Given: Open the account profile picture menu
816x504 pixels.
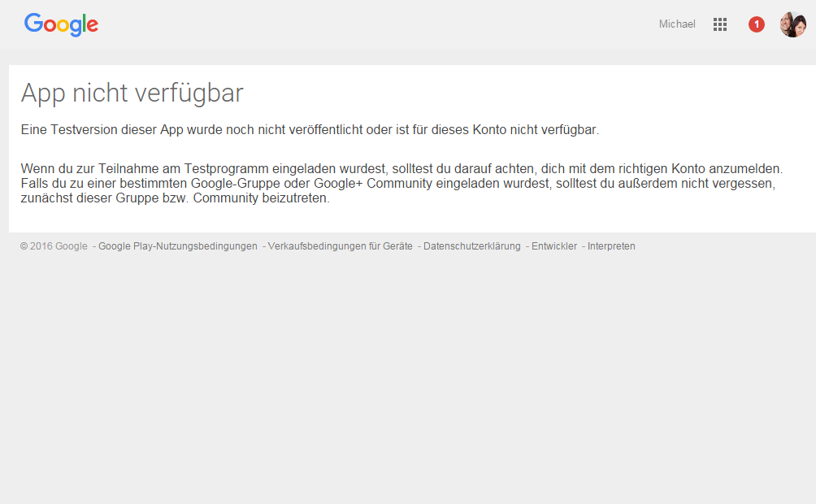Looking at the screenshot, I should [x=792, y=24].
